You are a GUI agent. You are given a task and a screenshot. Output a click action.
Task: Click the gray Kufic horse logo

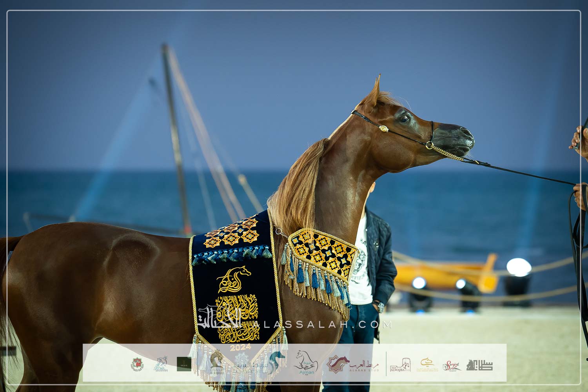pyautogui.click(x=479, y=365)
